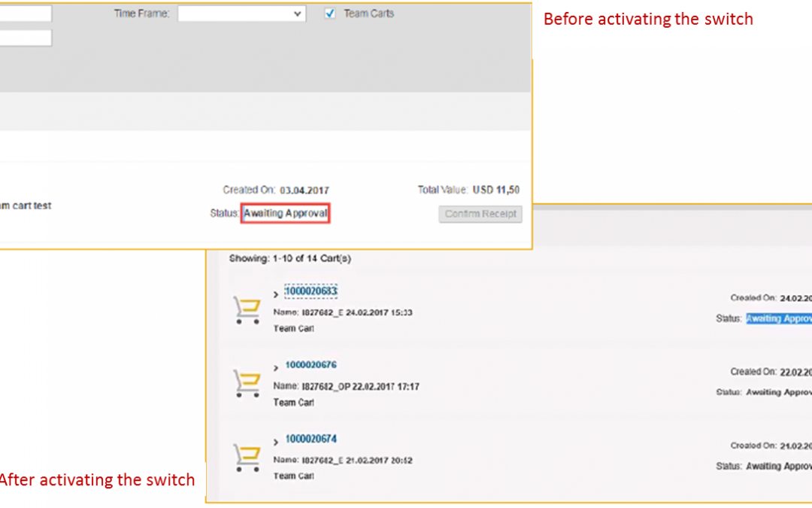Click the Team Cart label under cart 1000020683
The height and width of the screenshot is (508, 812).
click(x=294, y=329)
